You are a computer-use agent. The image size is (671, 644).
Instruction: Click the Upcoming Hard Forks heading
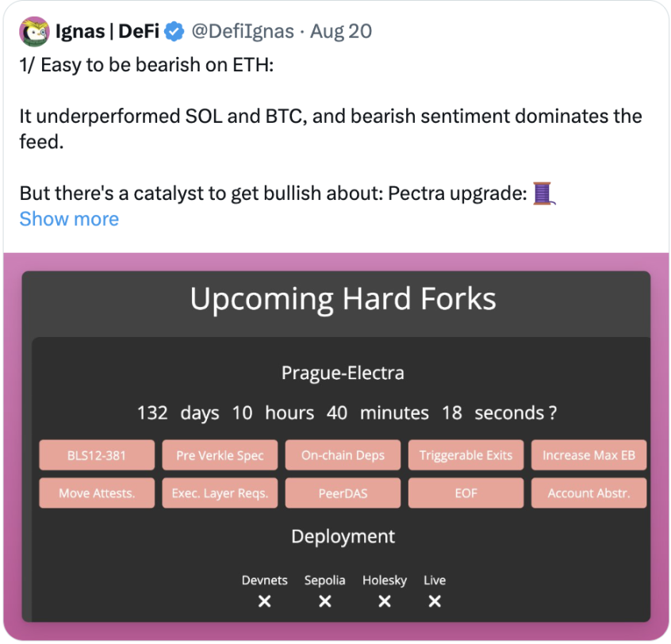(343, 300)
